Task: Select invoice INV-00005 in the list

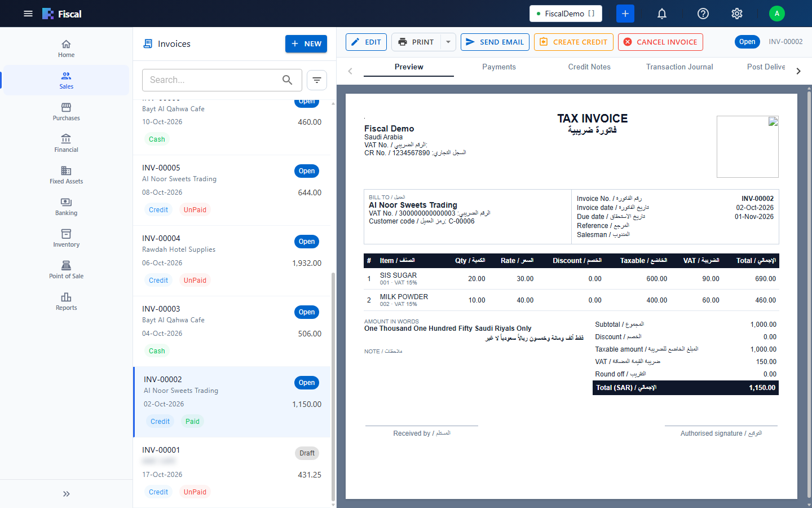Action: point(232,190)
